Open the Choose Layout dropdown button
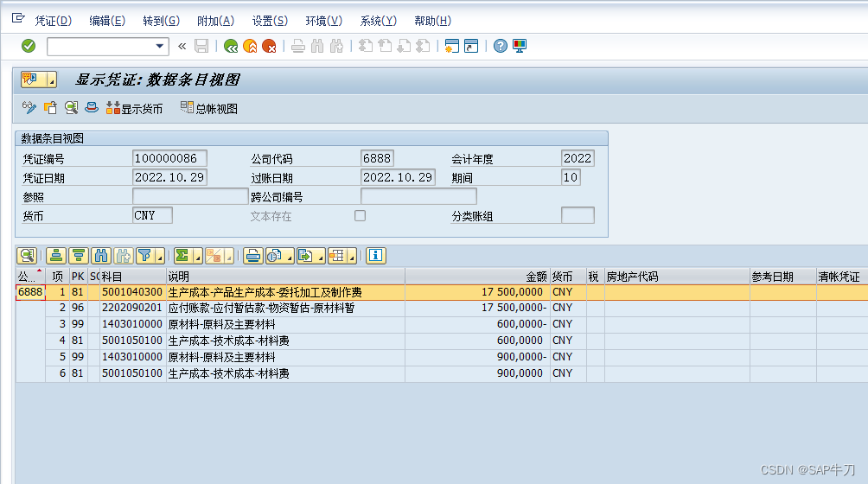868x484 pixels. pos(341,256)
